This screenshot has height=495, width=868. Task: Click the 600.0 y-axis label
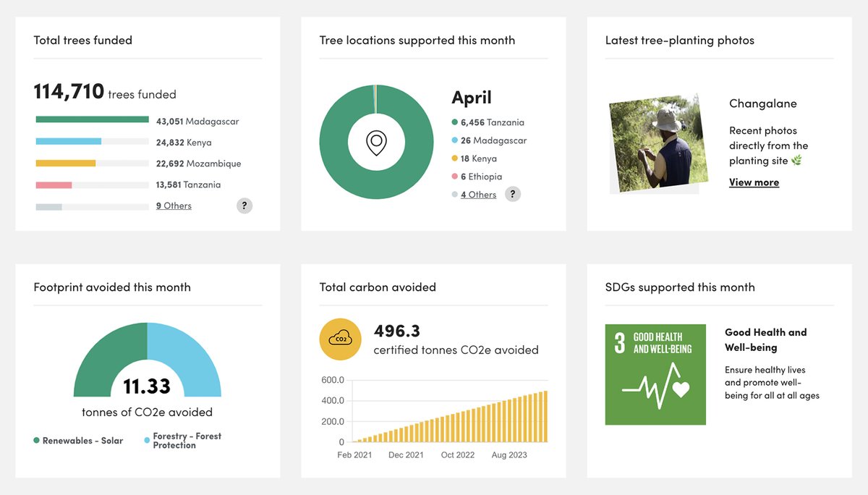pyautogui.click(x=333, y=380)
